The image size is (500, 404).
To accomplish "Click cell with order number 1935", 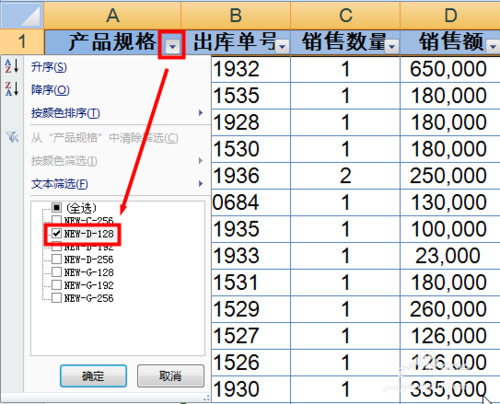I will coord(251,229).
